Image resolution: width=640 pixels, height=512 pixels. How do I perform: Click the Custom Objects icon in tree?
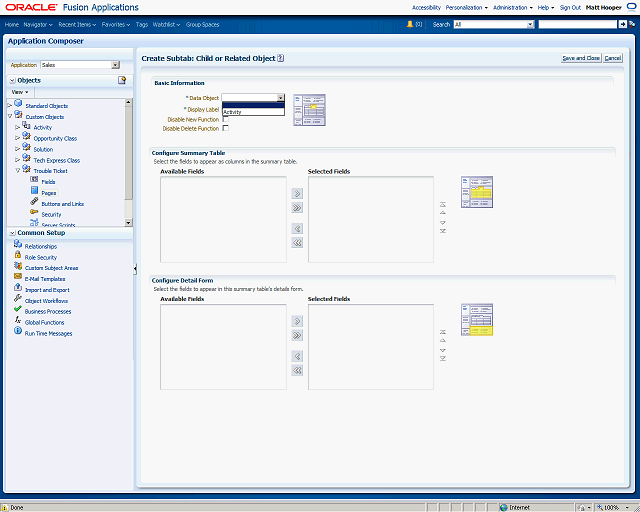(x=18, y=115)
